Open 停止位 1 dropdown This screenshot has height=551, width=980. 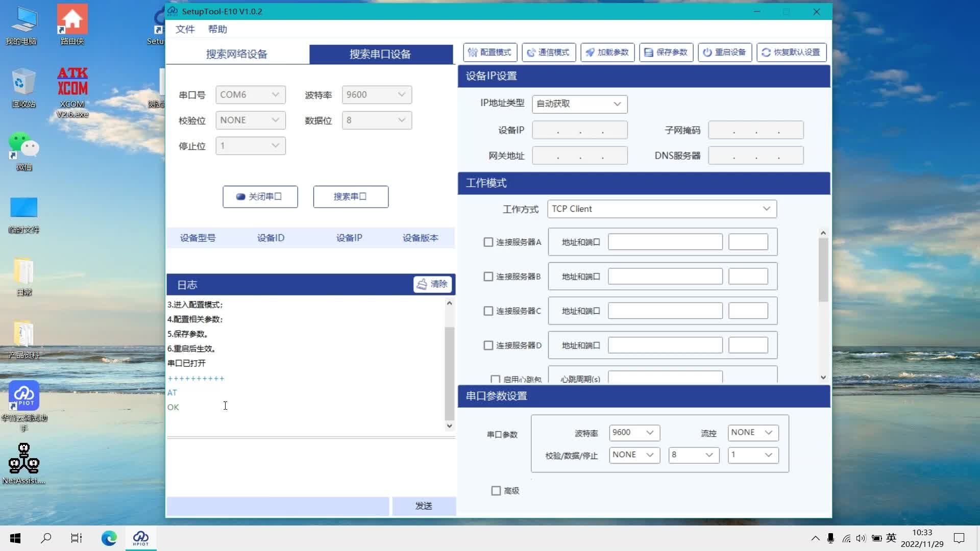(250, 146)
